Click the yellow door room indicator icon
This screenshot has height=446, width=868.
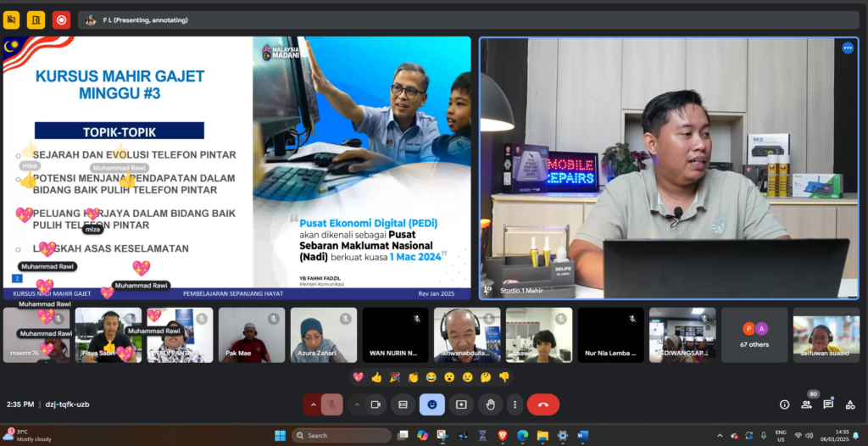(x=36, y=20)
